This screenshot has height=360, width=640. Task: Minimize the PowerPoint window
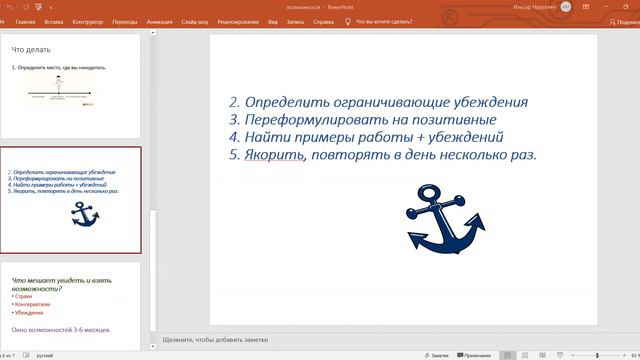pyautogui.click(x=606, y=7)
